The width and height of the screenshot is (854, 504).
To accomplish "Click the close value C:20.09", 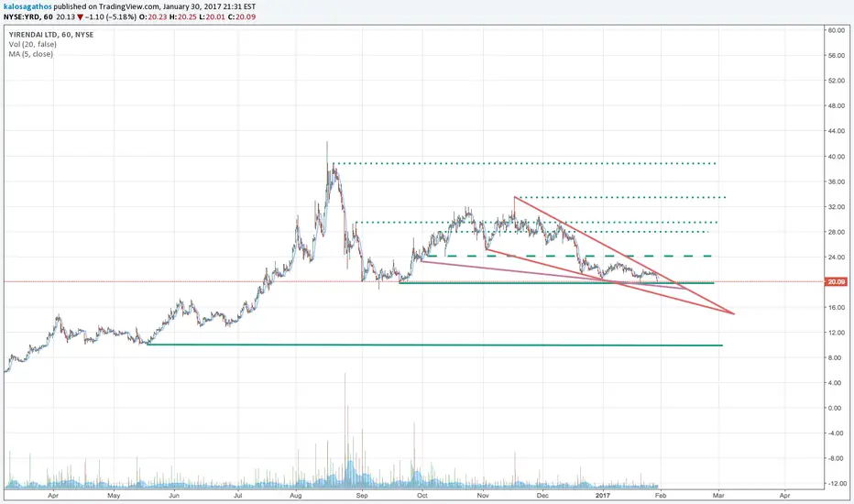I will [x=241, y=16].
